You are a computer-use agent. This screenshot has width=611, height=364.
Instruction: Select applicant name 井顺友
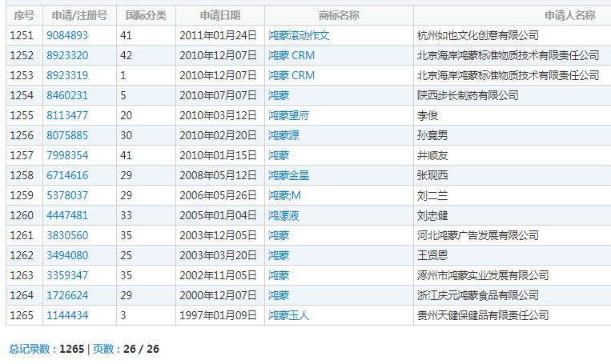pyautogui.click(x=432, y=155)
